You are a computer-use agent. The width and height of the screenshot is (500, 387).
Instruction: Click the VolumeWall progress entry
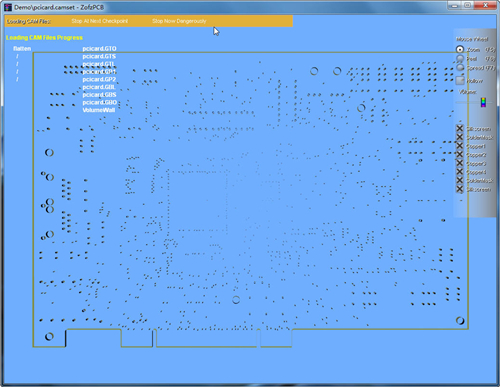tap(99, 110)
